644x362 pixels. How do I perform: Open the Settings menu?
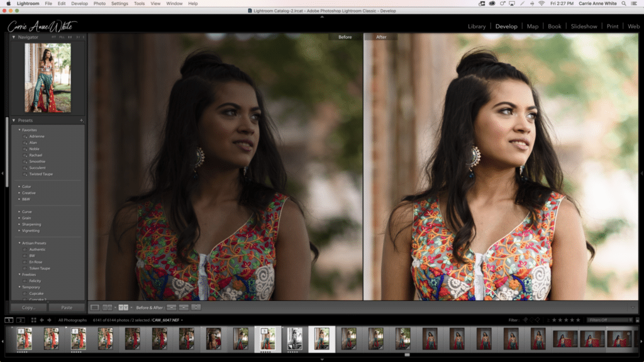[x=119, y=3]
